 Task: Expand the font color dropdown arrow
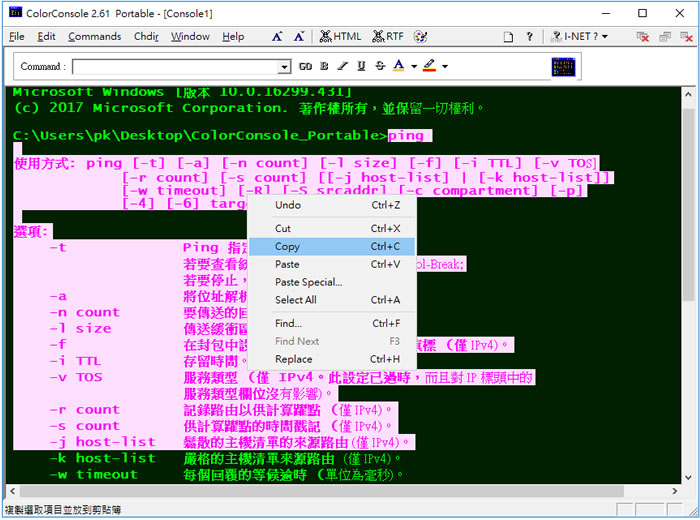[x=414, y=67]
